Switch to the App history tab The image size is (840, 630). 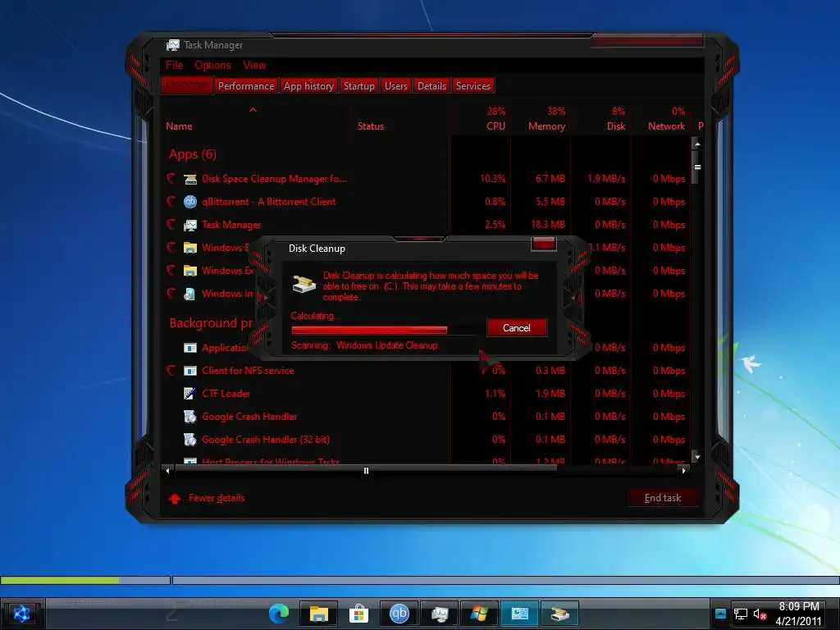click(x=308, y=85)
